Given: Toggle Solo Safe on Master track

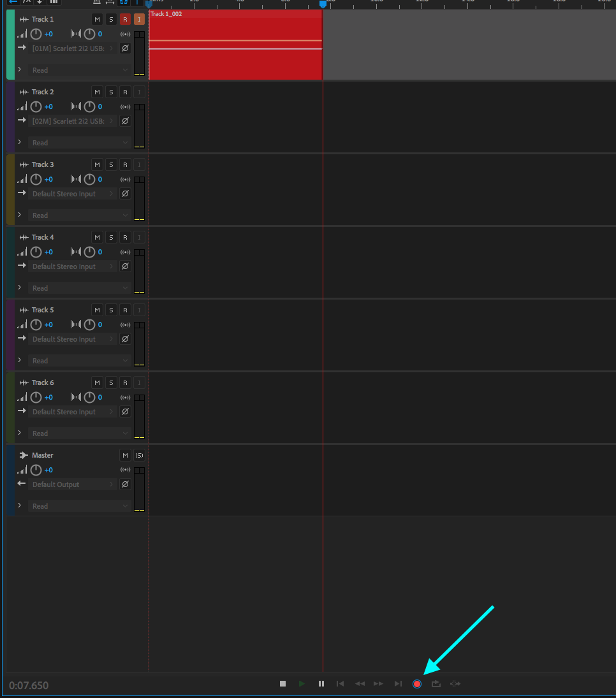Looking at the screenshot, I should click(x=140, y=455).
